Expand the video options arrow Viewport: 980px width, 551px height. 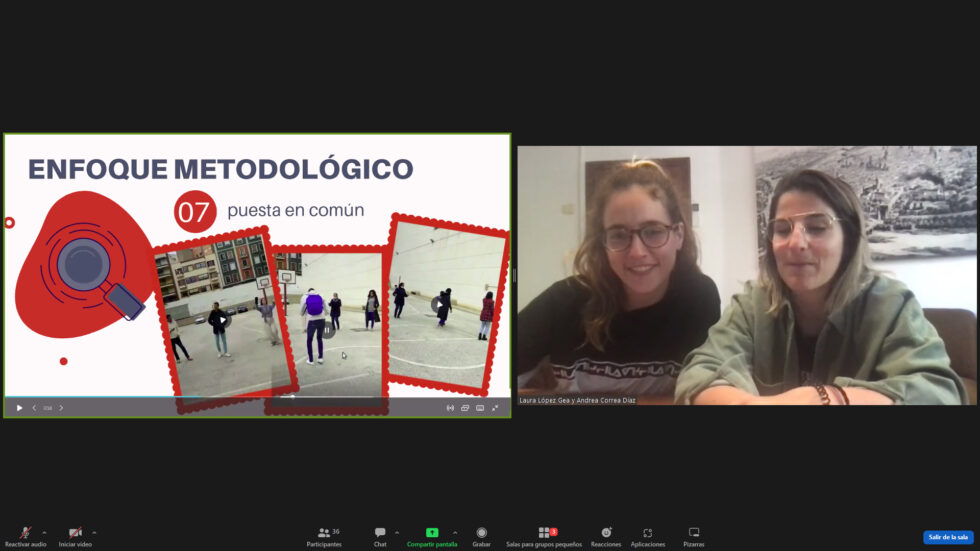(x=94, y=532)
